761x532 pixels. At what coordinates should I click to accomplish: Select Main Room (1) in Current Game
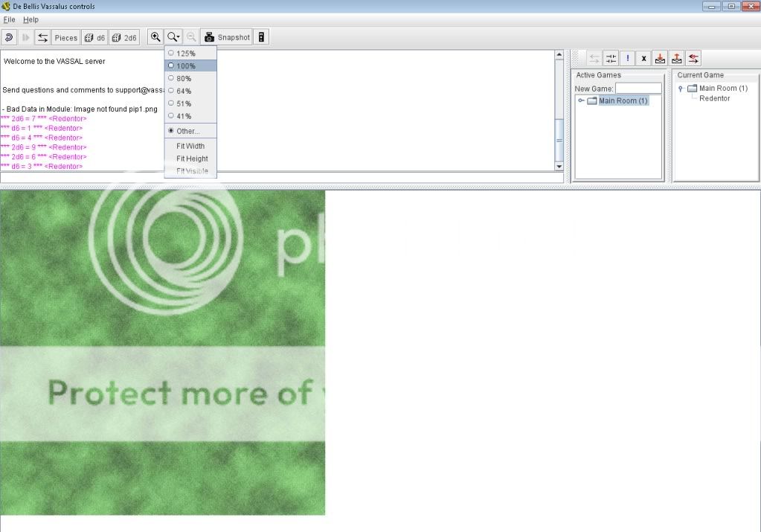723,89
